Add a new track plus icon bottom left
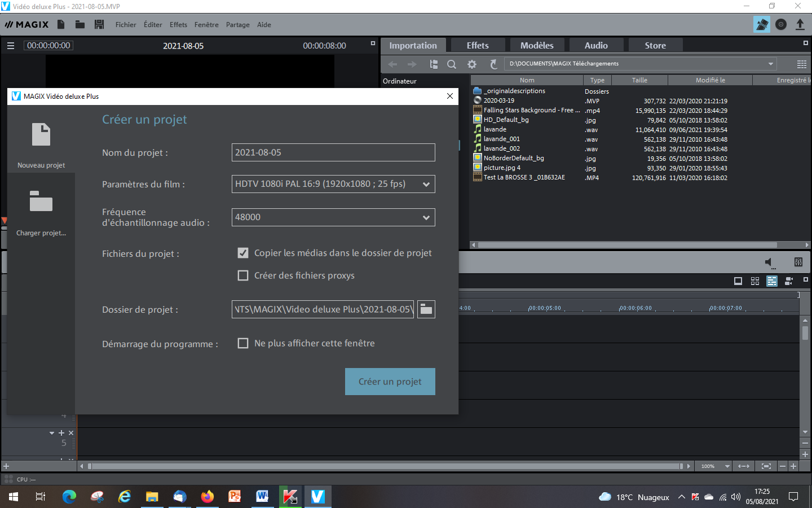Viewport: 812px width, 508px height. (x=6, y=466)
